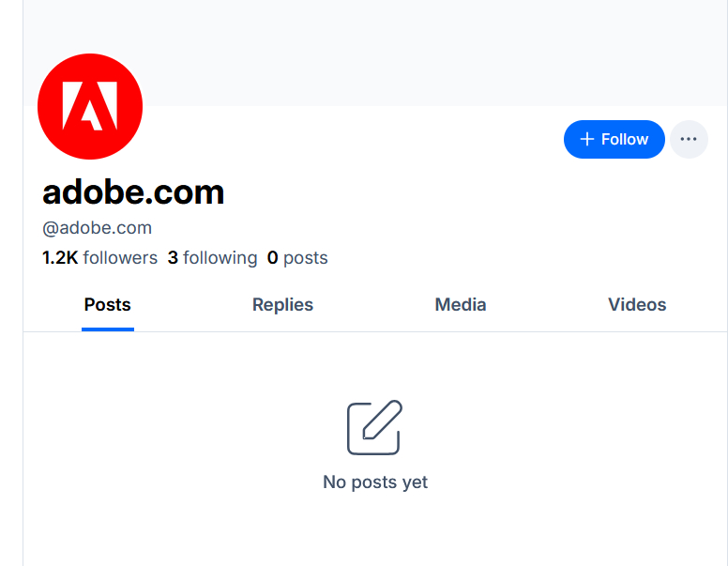The height and width of the screenshot is (566, 728).
Task: View the 1.2K followers list
Action: click(100, 258)
